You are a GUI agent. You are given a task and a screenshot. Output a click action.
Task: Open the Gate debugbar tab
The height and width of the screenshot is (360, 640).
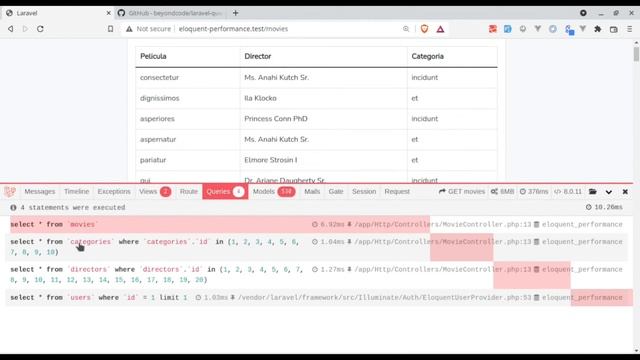pos(336,191)
